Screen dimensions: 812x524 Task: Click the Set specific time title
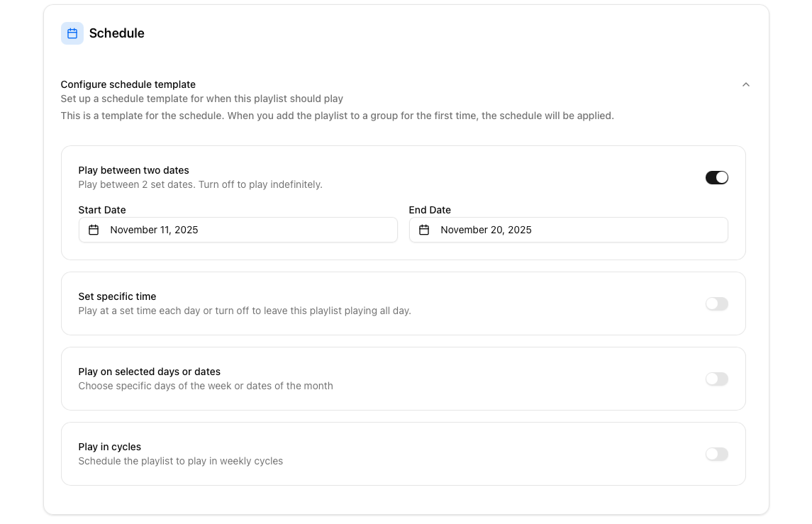coord(117,296)
